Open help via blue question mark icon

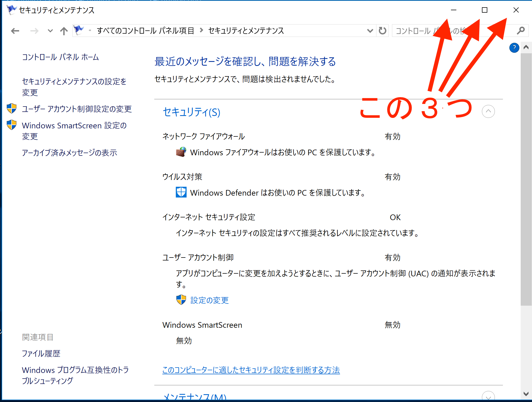tap(514, 48)
